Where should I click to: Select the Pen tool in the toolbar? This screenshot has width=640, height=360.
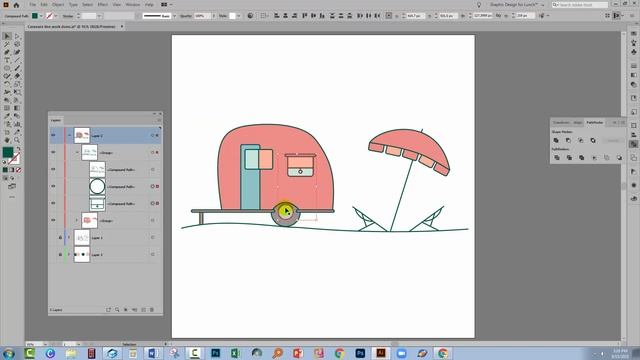pyautogui.click(x=7, y=52)
